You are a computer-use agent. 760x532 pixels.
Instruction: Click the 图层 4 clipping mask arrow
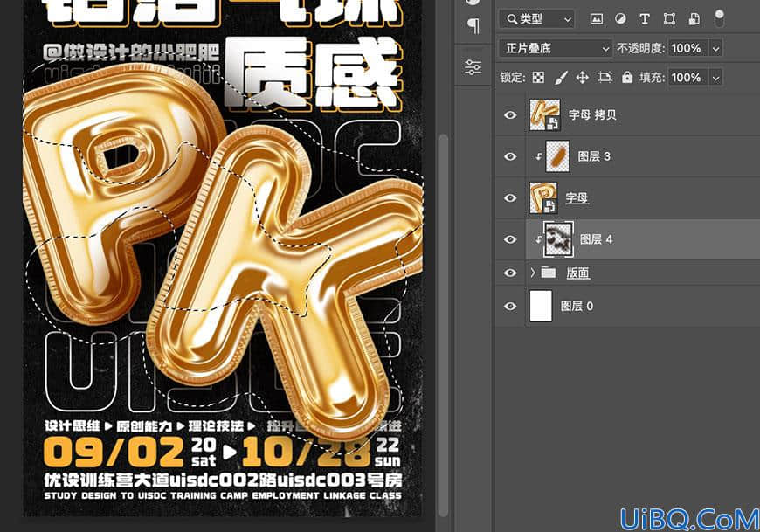pos(538,239)
